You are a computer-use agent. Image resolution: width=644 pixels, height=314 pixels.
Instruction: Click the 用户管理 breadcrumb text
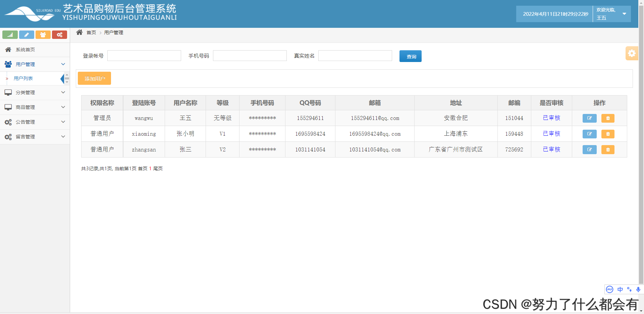[114, 33]
